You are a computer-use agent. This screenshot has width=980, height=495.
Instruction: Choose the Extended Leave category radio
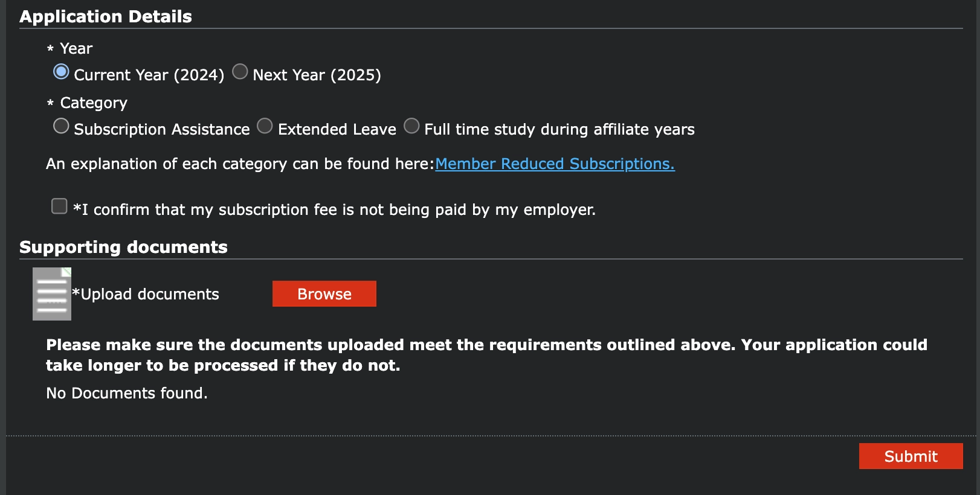point(265,126)
